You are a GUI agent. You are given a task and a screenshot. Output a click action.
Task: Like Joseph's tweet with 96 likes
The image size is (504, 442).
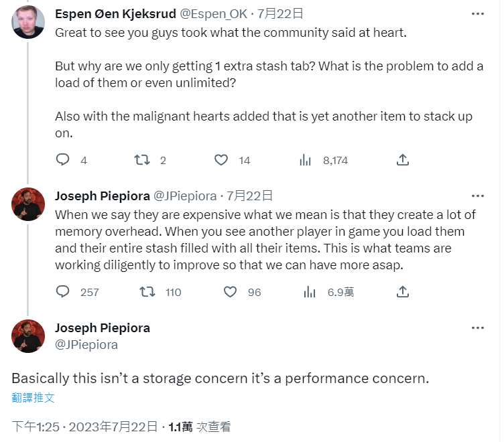pyautogui.click(x=230, y=291)
